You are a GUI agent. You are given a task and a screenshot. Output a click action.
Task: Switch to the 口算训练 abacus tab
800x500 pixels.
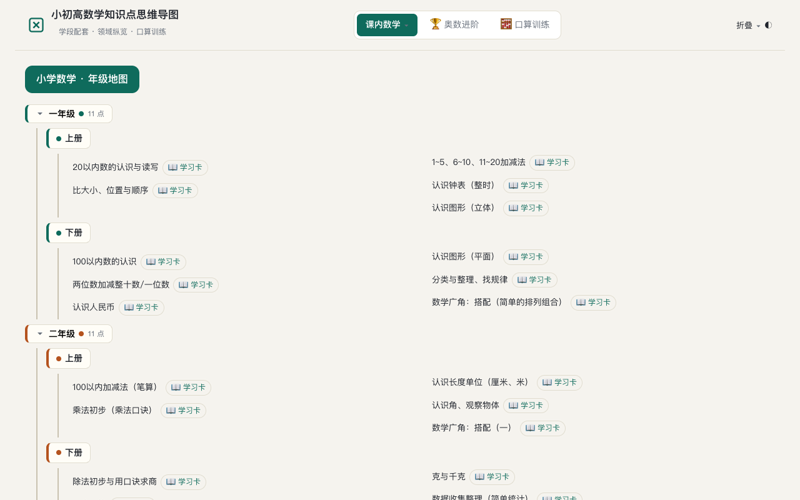[x=525, y=24]
